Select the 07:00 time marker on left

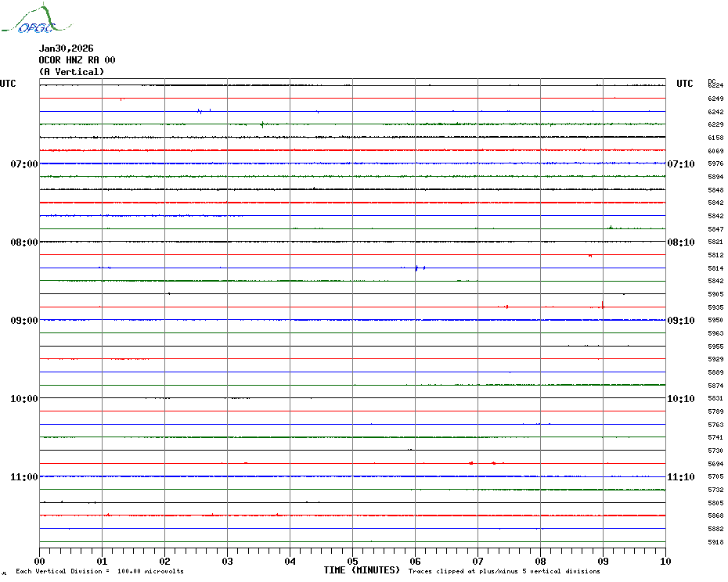tap(24, 164)
